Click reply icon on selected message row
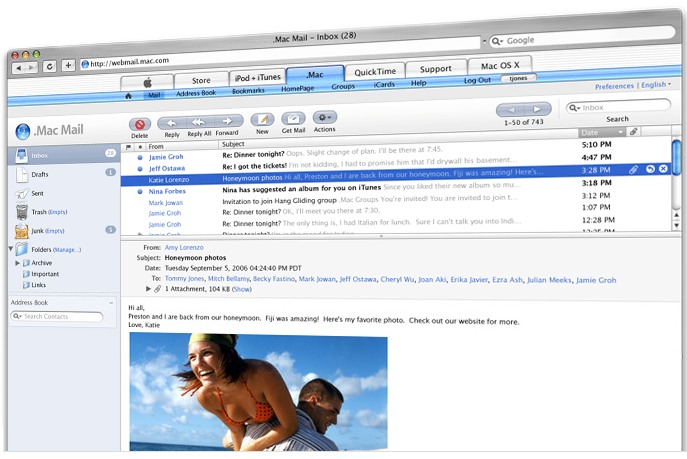Viewport: 687px width, 459px height. coord(651,169)
